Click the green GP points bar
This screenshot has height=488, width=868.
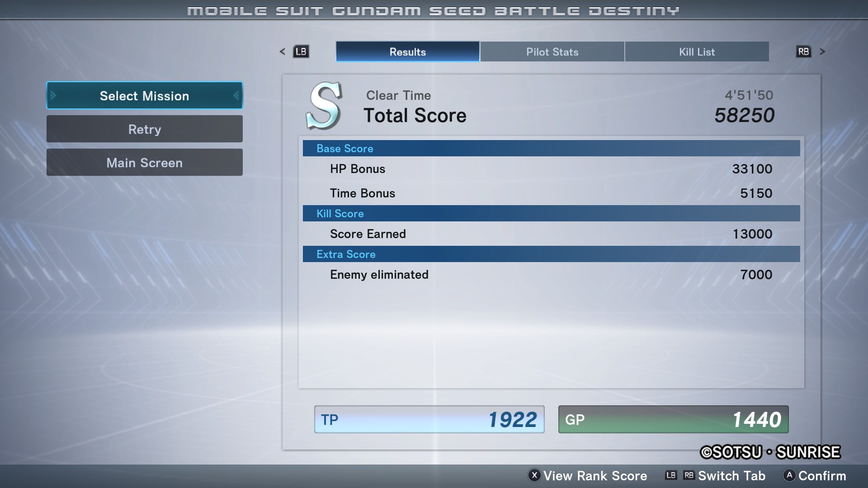673,419
